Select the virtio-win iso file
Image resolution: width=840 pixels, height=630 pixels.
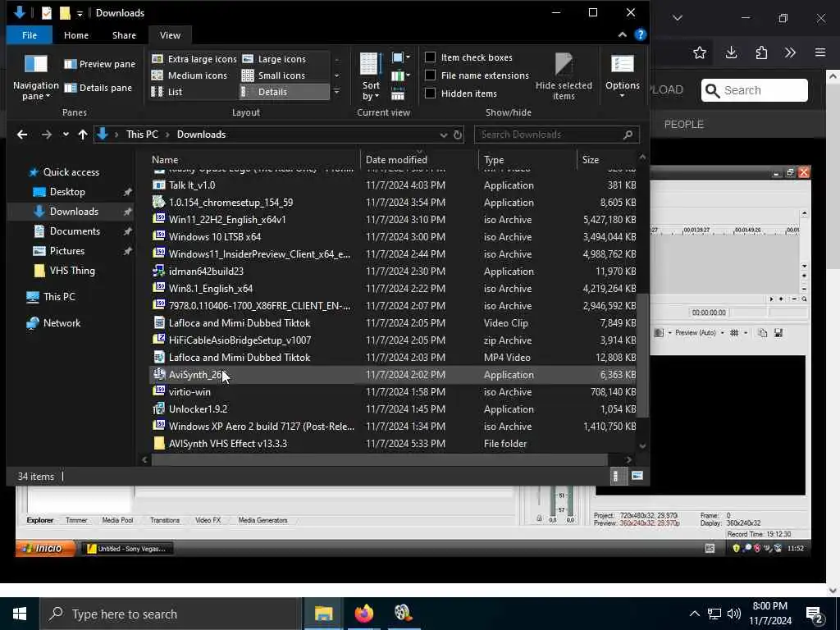(393, 391)
